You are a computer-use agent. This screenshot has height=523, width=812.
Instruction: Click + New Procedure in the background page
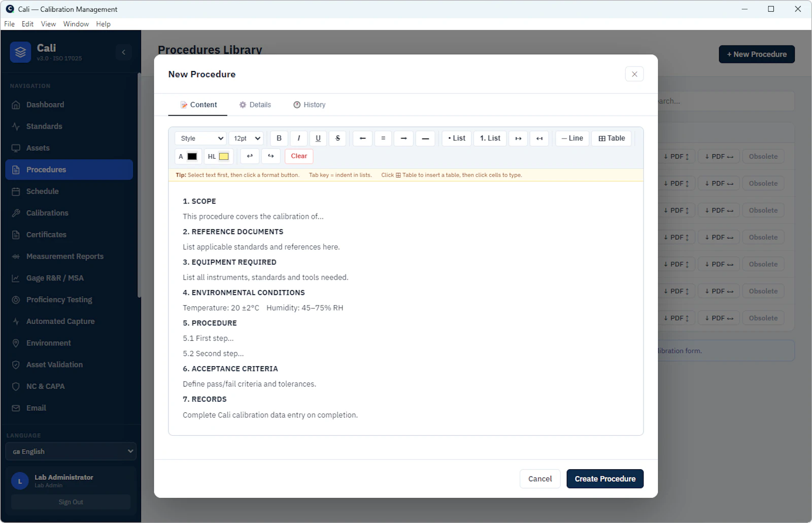pos(757,54)
